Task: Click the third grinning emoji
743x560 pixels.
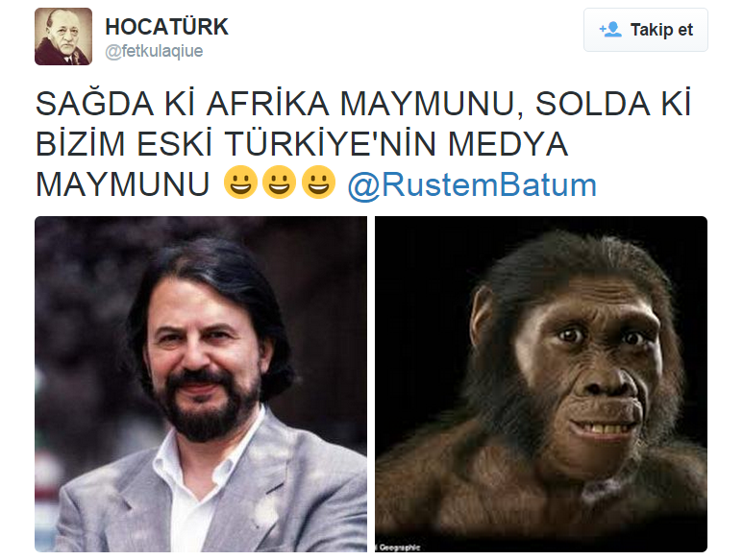Action: point(318,182)
